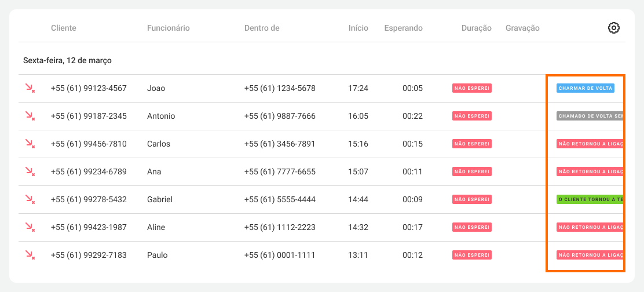Sort by the Início column header
The image size is (644, 292).
pyautogui.click(x=358, y=28)
